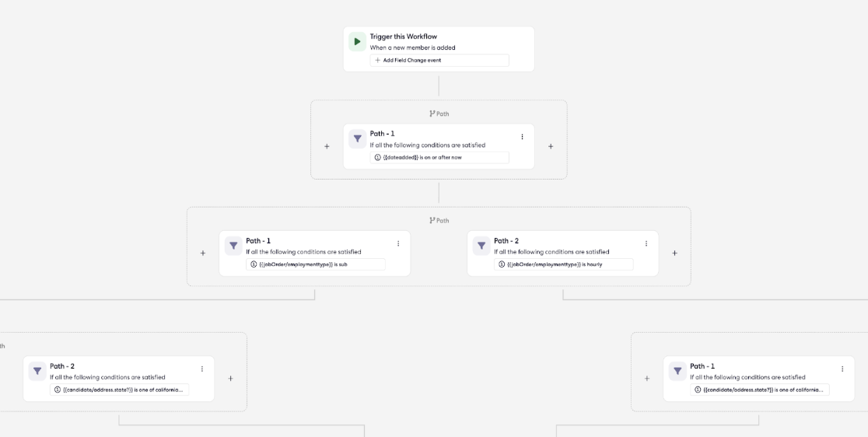Viewport: 868px width, 437px height.
Task: Add path right of dateadded condition block
Action: click(x=551, y=147)
